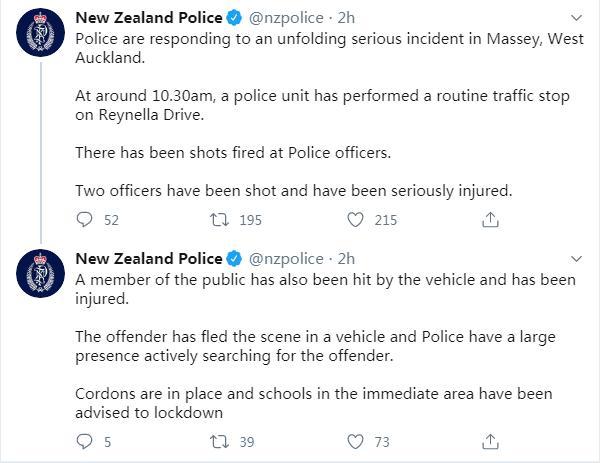Viewport: 602px width, 463px height.
Task: Reply to the Massey incident tweet
Action: [84, 220]
